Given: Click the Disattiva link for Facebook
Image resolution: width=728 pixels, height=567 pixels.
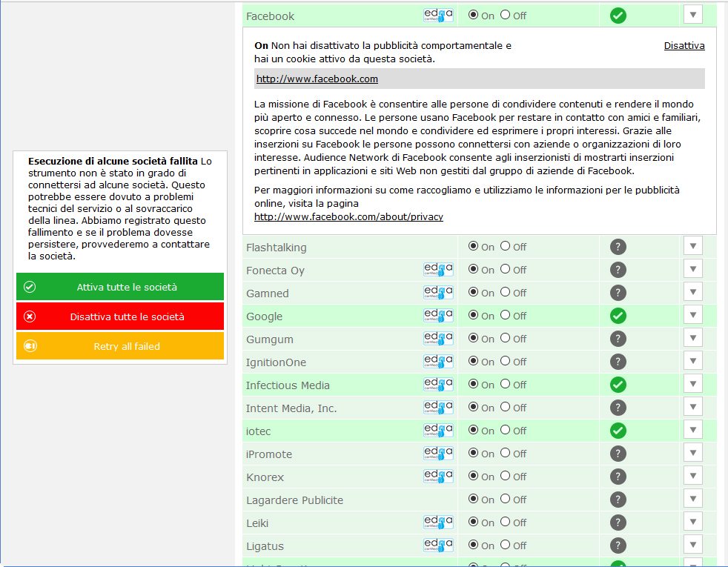Looking at the screenshot, I should [x=684, y=46].
